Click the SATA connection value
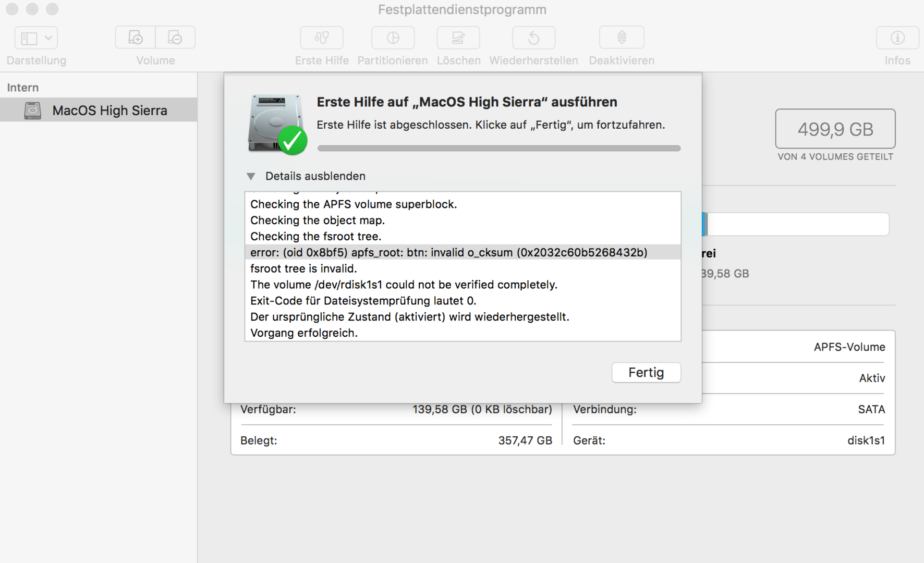Screen dimensions: 924x563 point(871,410)
